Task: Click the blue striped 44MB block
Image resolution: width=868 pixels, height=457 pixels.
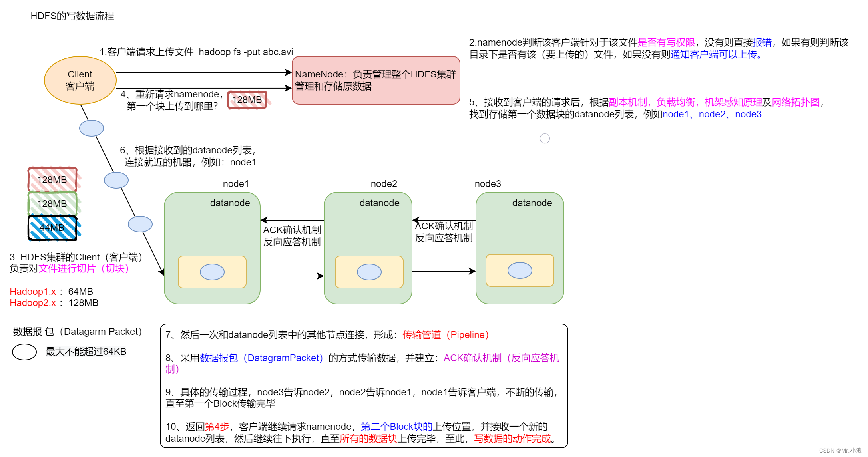Action: [52, 228]
